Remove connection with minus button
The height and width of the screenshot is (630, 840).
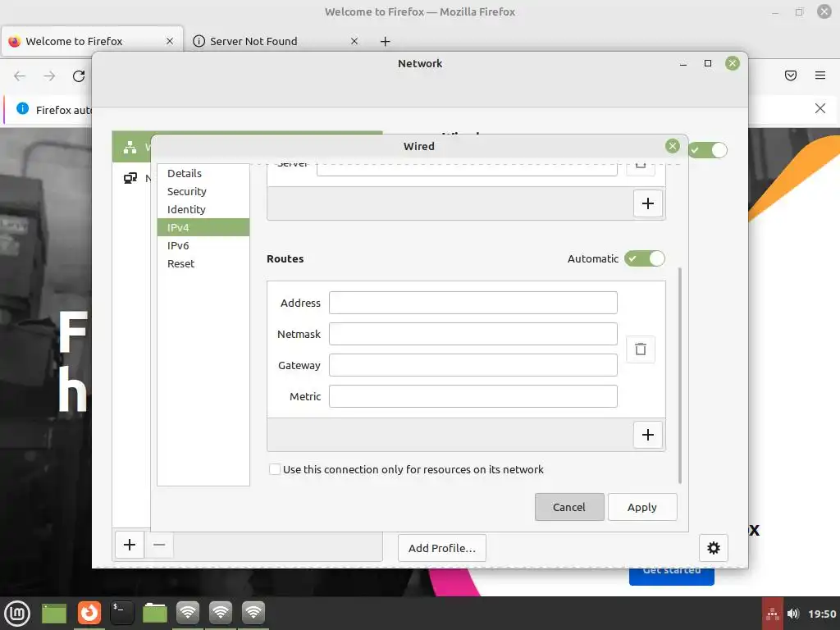pyautogui.click(x=159, y=545)
